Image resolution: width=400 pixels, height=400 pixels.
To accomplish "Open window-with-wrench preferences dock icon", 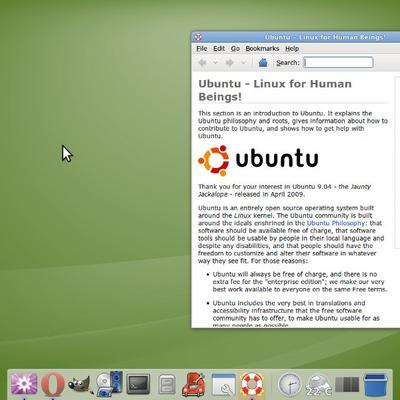I will 224,385.
